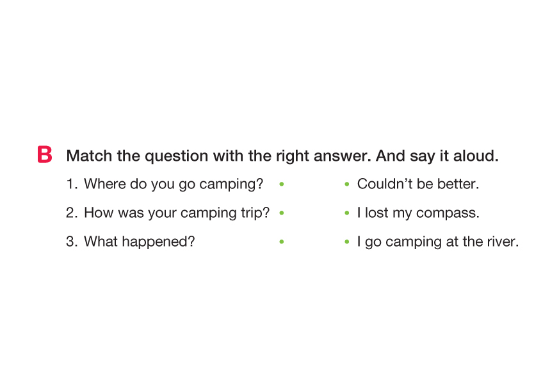Screen dimensions: 559x392
Task: Click green dot before "I lost my compass."
Action: coord(346,213)
